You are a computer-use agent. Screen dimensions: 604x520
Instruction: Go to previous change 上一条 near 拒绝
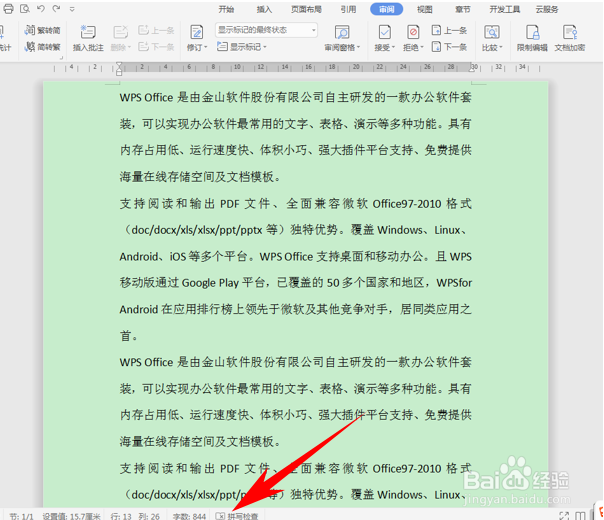click(449, 30)
